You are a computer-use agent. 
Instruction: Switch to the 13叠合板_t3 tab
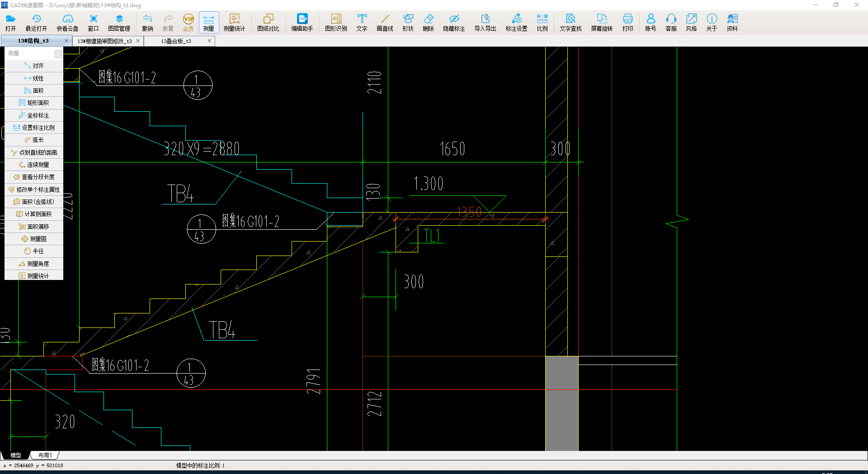tap(176, 41)
